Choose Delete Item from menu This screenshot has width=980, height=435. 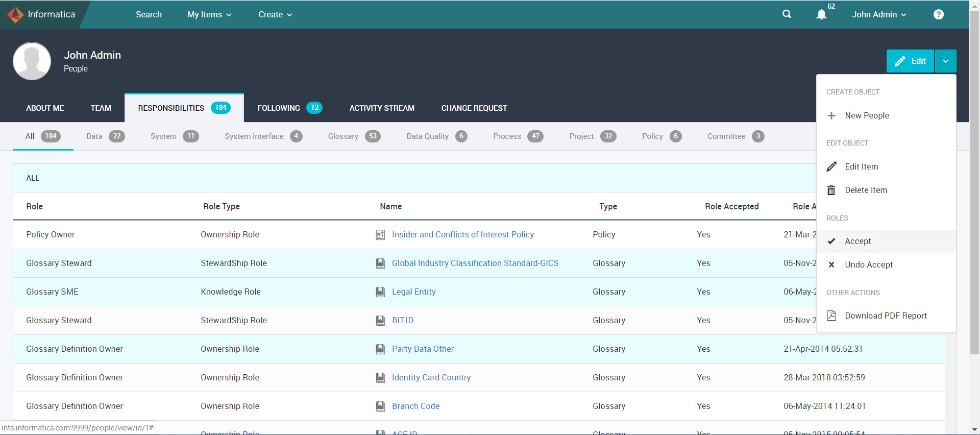[x=886, y=190]
